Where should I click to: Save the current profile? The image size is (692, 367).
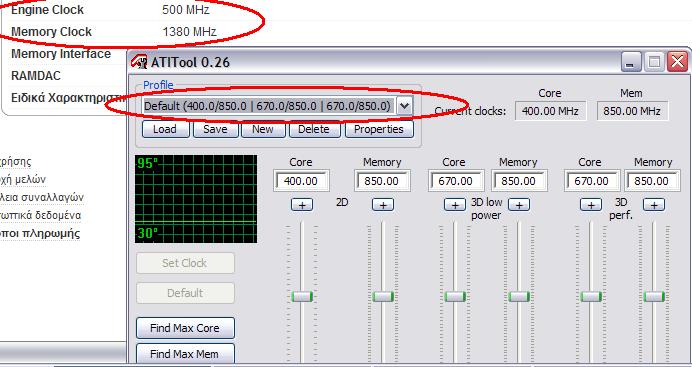coord(215,129)
